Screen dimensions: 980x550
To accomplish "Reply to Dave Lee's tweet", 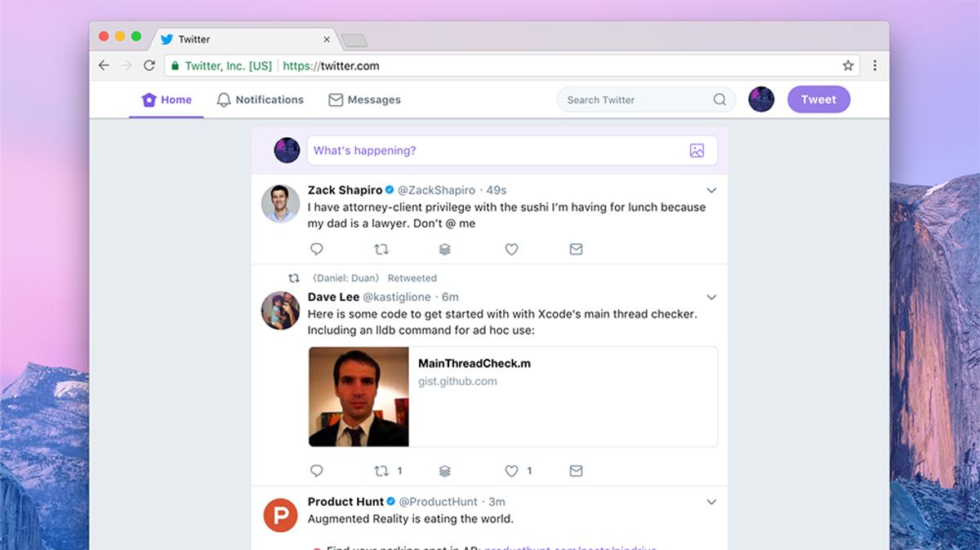I will pos(317,471).
